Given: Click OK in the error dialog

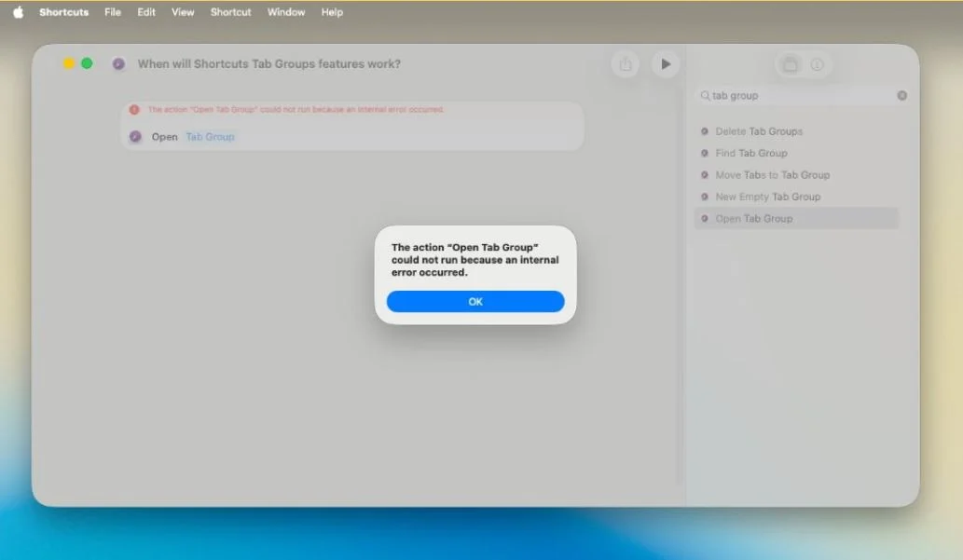Looking at the screenshot, I should [x=475, y=302].
